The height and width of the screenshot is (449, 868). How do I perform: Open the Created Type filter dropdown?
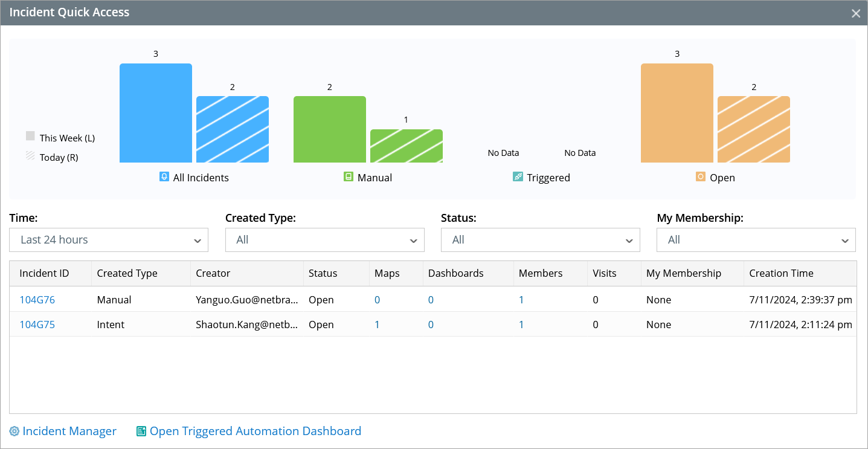pos(324,240)
